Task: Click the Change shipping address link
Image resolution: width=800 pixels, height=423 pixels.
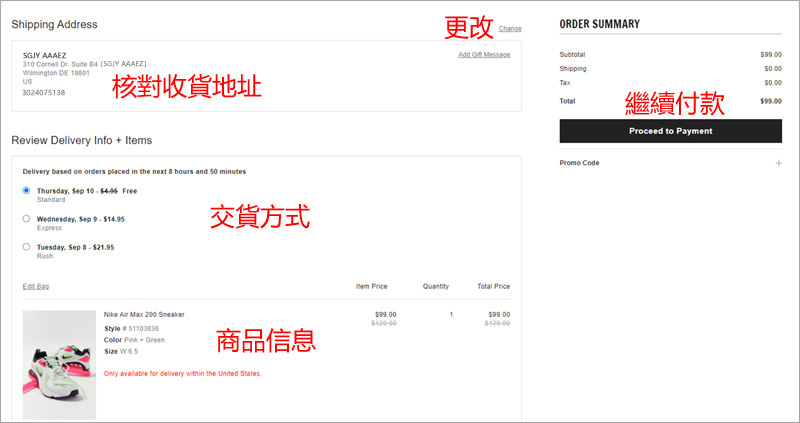Action: 509,29
